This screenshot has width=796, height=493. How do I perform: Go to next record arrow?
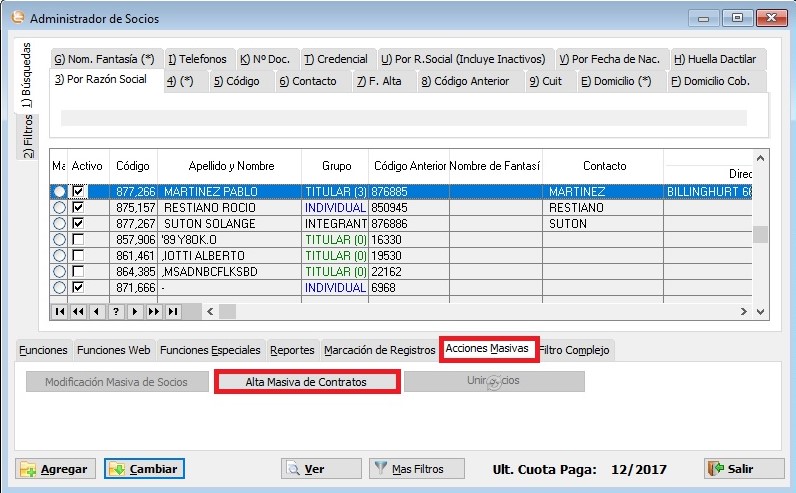[x=135, y=312]
